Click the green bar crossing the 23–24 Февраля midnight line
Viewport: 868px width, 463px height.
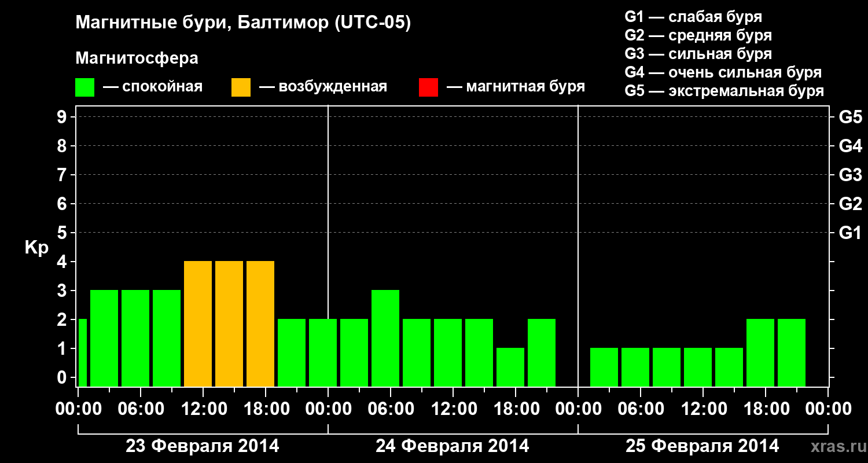[x=323, y=352]
